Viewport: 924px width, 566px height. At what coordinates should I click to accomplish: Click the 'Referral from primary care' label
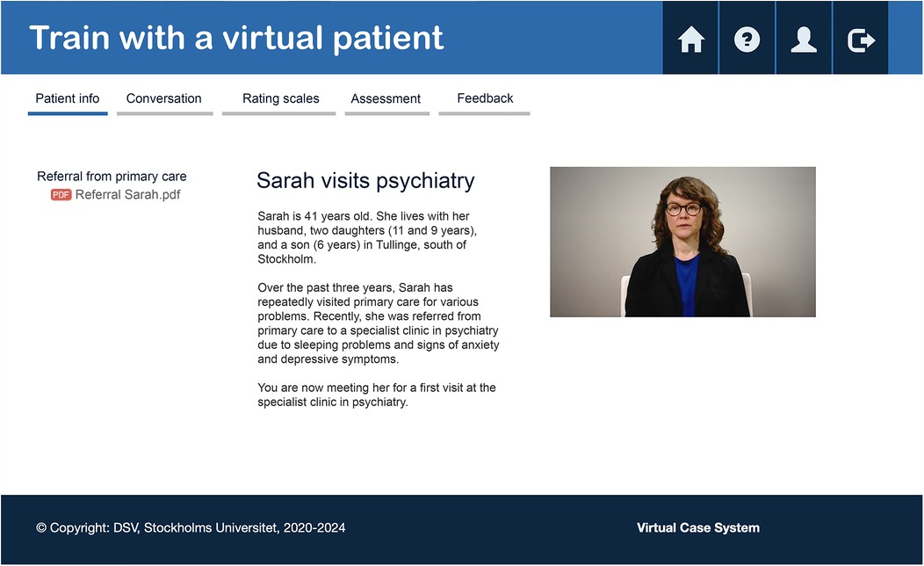pos(112,177)
